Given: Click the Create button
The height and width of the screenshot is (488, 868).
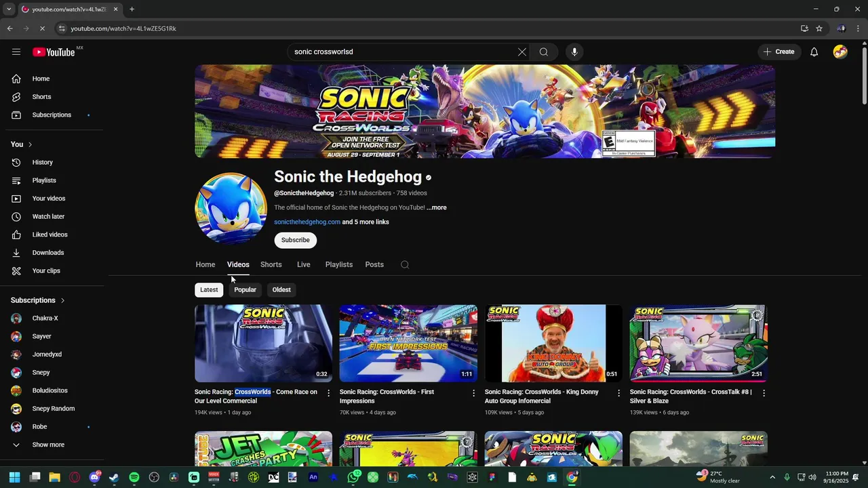Looking at the screenshot, I should point(778,52).
